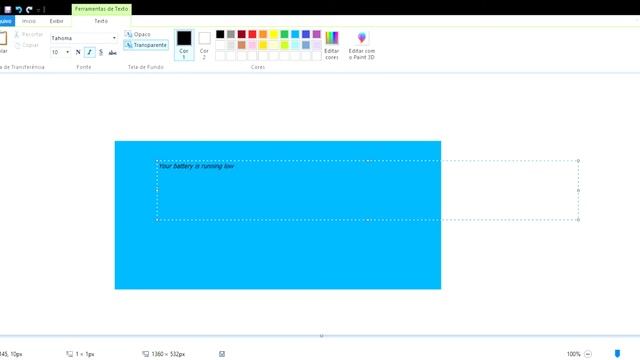
Task: Pick the orange color swatch
Action: [263, 34]
